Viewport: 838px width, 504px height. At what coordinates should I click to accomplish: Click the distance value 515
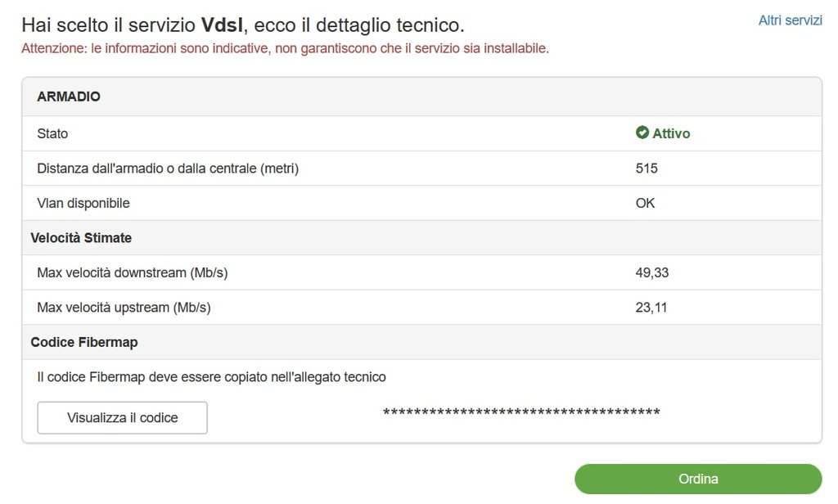pos(647,169)
